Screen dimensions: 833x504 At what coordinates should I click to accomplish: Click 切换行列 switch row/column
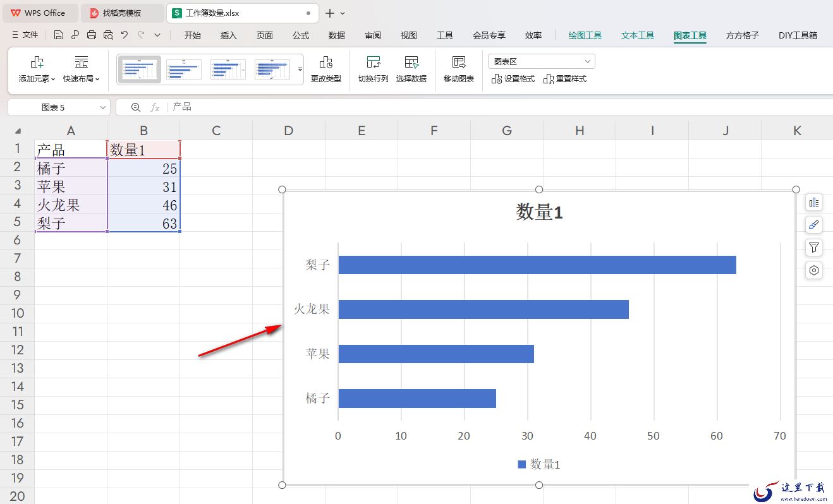[373, 70]
